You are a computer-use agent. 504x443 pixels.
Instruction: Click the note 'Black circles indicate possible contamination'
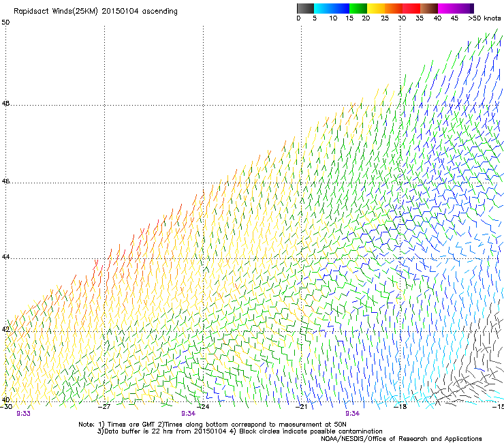tap(311, 431)
